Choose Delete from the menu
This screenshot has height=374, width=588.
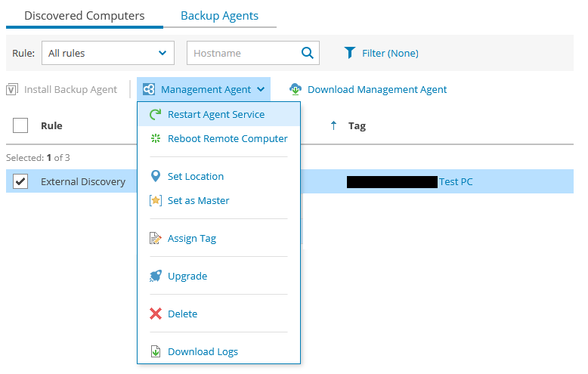pos(218,314)
